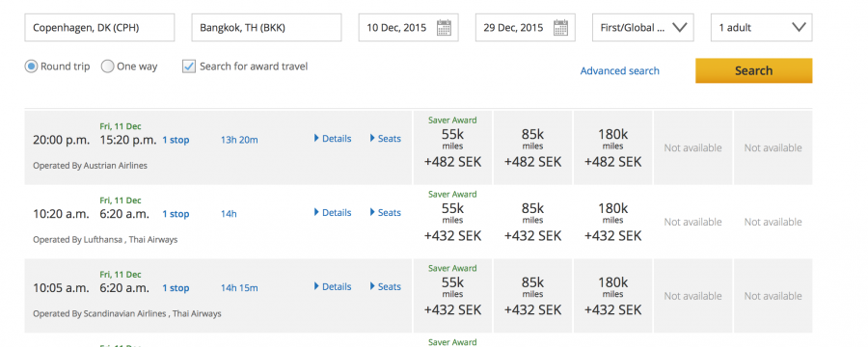Show Details for the Lufthansa, Thai Airways flight

(x=333, y=212)
